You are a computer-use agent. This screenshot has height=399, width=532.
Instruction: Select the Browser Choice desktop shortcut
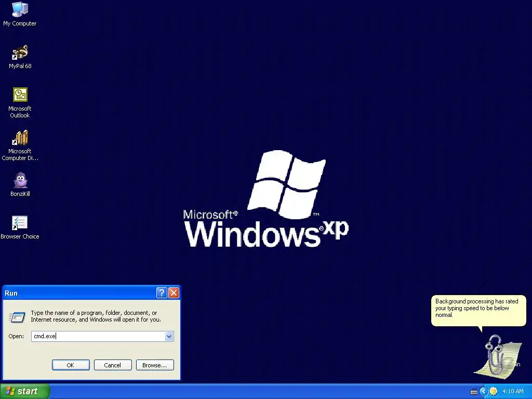point(20,228)
